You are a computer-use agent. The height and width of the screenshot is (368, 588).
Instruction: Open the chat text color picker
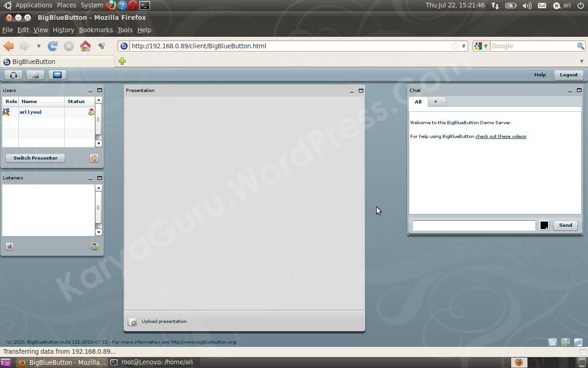544,225
